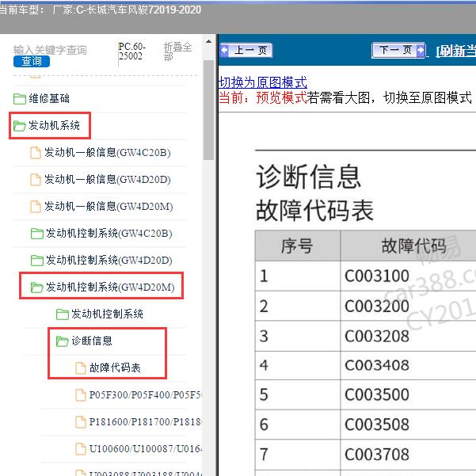Expand the 发动机控制系统(GW4D20D) folder icon

[37, 260]
